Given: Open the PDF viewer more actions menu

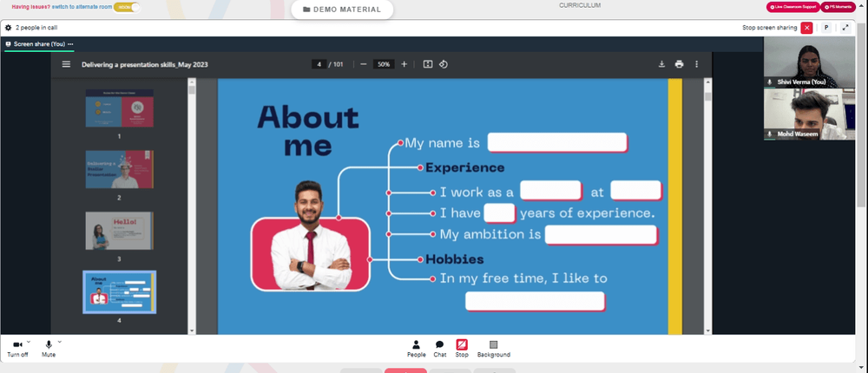Looking at the screenshot, I should pyautogui.click(x=696, y=64).
